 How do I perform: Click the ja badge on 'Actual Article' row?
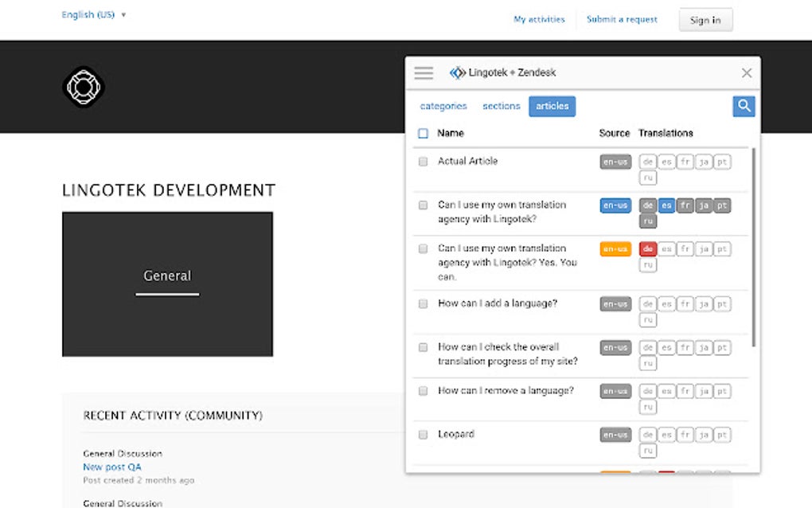703,162
